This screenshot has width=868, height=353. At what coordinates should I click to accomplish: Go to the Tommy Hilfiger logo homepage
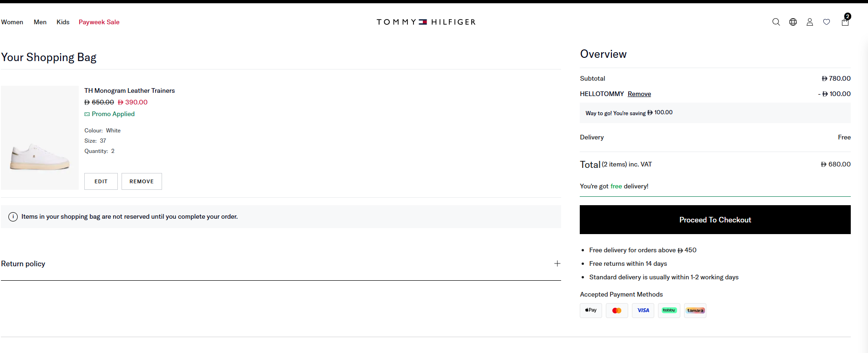(426, 22)
